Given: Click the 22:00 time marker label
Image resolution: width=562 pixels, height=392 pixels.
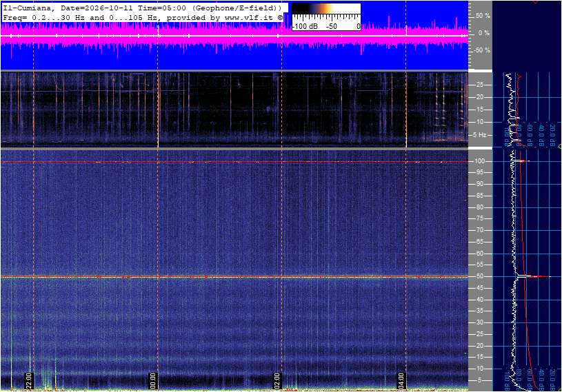Looking at the screenshot, I should coord(29,380).
